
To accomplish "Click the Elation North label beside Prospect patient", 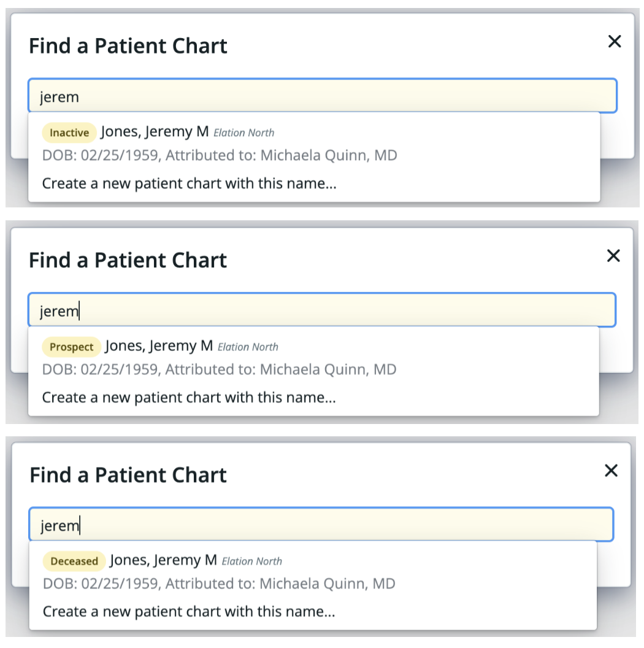I will pyautogui.click(x=248, y=347).
